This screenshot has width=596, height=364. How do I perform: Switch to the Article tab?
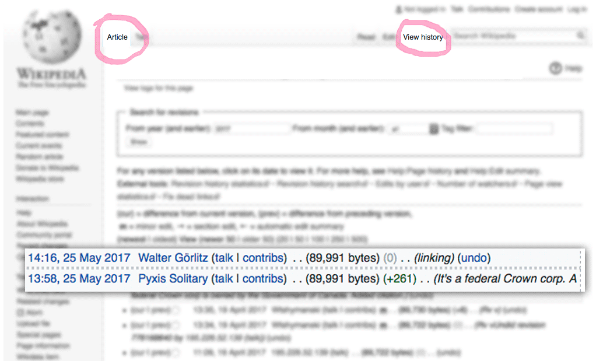(x=117, y=37)
